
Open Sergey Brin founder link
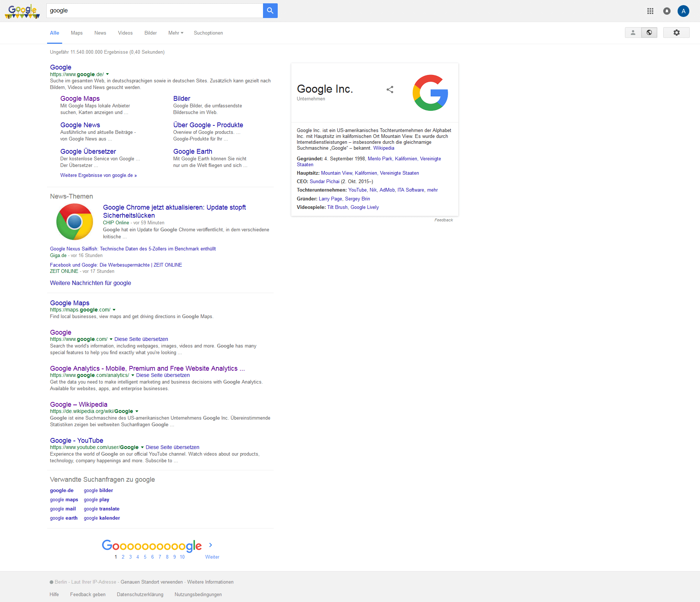[358, 199]
